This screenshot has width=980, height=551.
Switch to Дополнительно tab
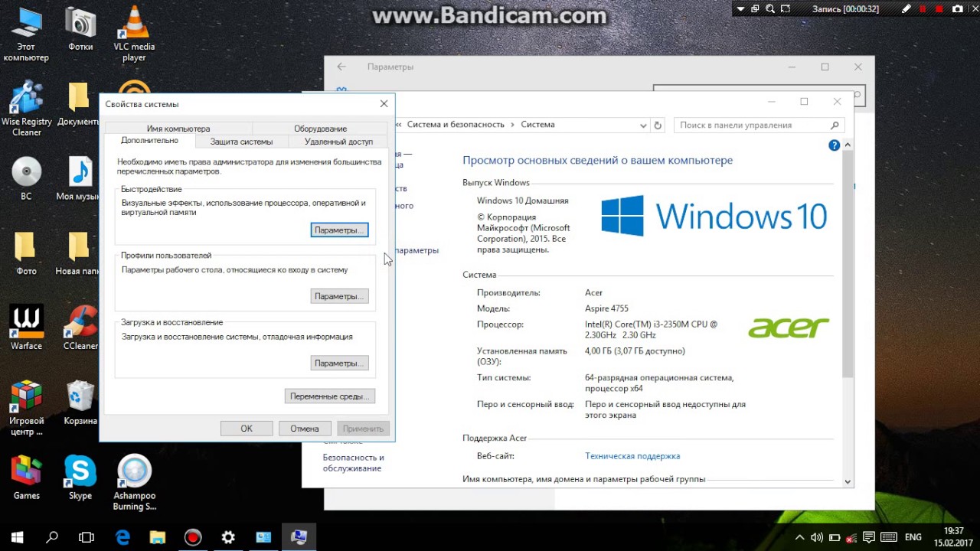[x=149, y=141]
